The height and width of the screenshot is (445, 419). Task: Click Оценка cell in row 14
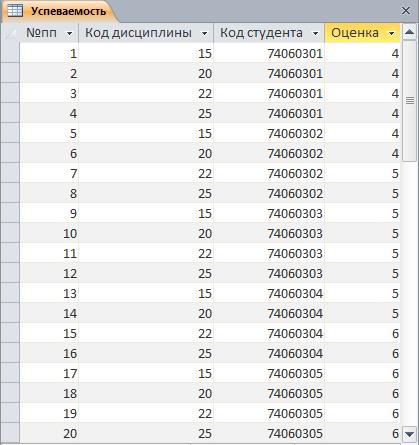pos(362,313)
